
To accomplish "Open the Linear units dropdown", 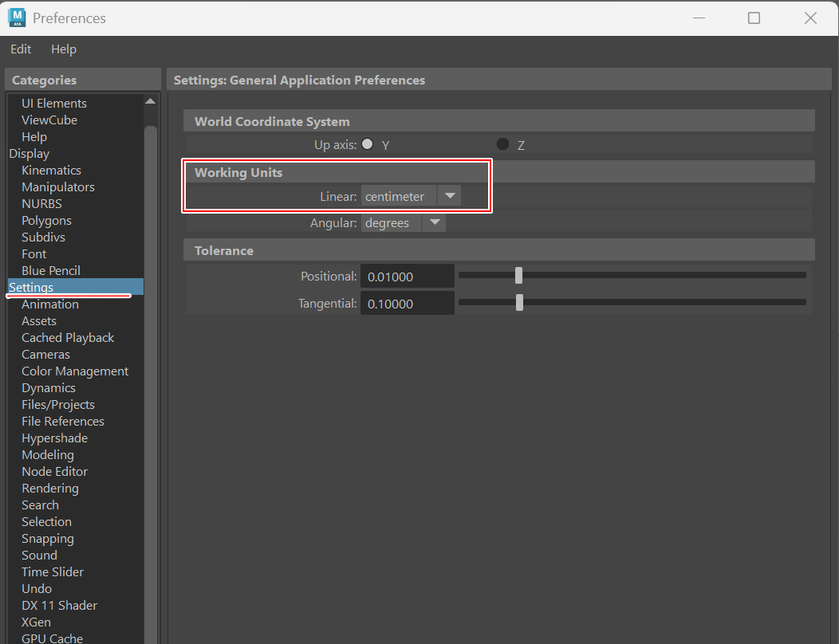I will pos(450,195).
